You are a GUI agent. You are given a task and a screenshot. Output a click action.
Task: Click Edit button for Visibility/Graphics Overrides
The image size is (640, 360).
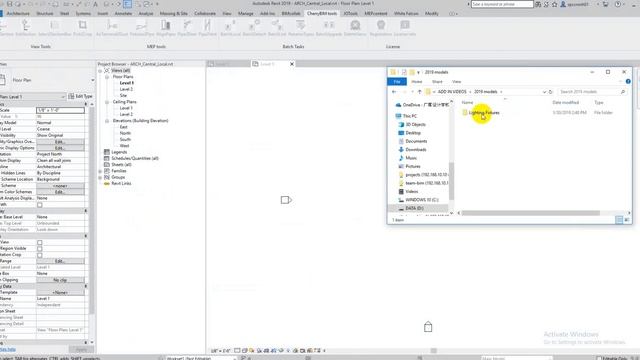(60, 142)
